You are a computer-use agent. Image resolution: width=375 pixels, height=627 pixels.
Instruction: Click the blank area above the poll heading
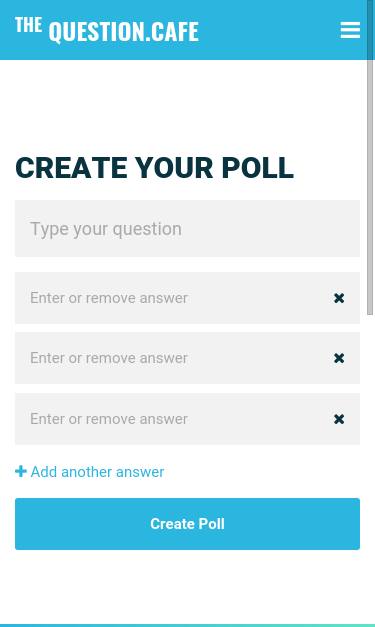pos(188,106)
